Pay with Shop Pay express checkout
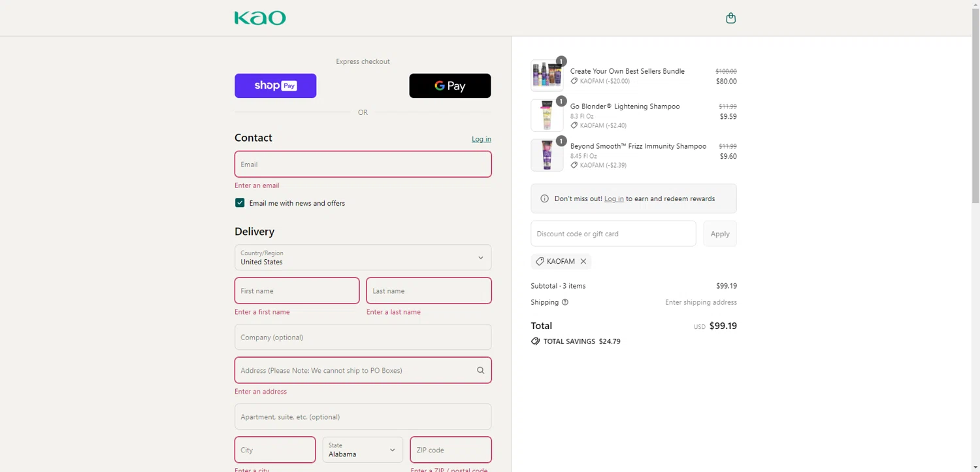 275,86
